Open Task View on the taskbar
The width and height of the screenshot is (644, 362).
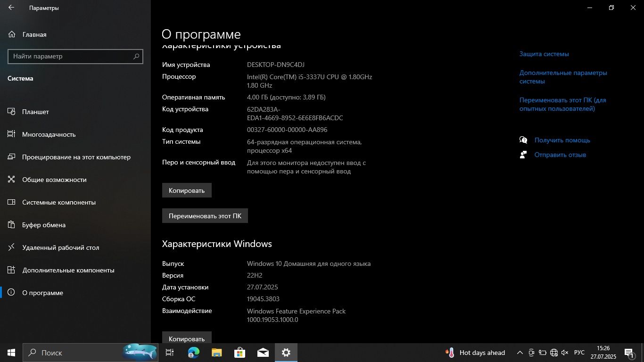click(170, 353)
